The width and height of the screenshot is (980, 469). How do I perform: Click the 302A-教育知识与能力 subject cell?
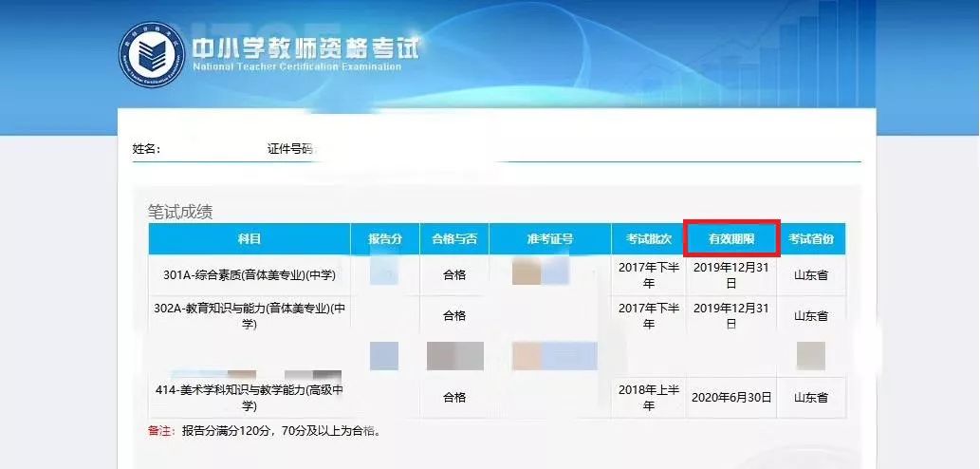pyautogui.click(x=250, y=316)
